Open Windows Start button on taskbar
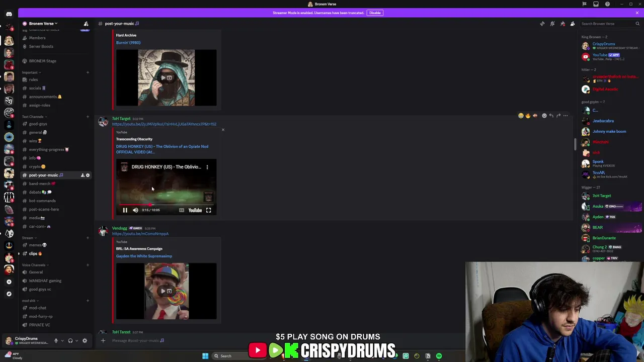This screenshot has height=362, width=644. pos(205,356)
